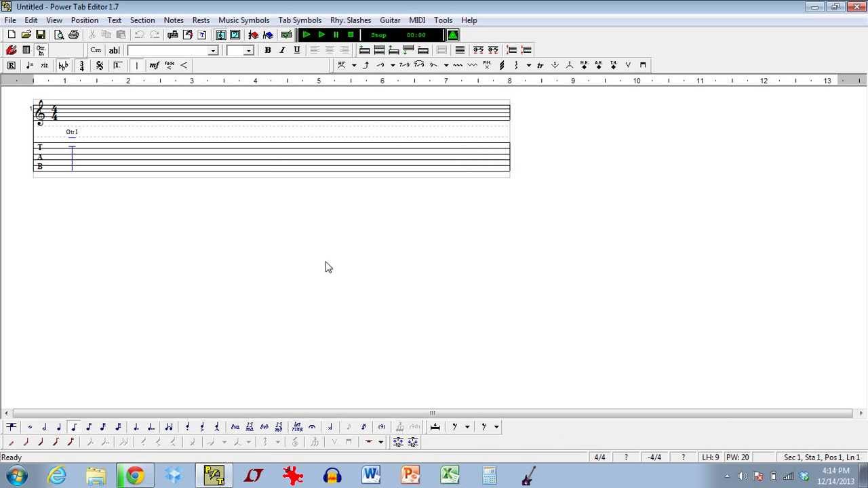Insert a musical direction segno symbol
The image size is (868, 488).
pyautogui.click(x=100, y=65)
